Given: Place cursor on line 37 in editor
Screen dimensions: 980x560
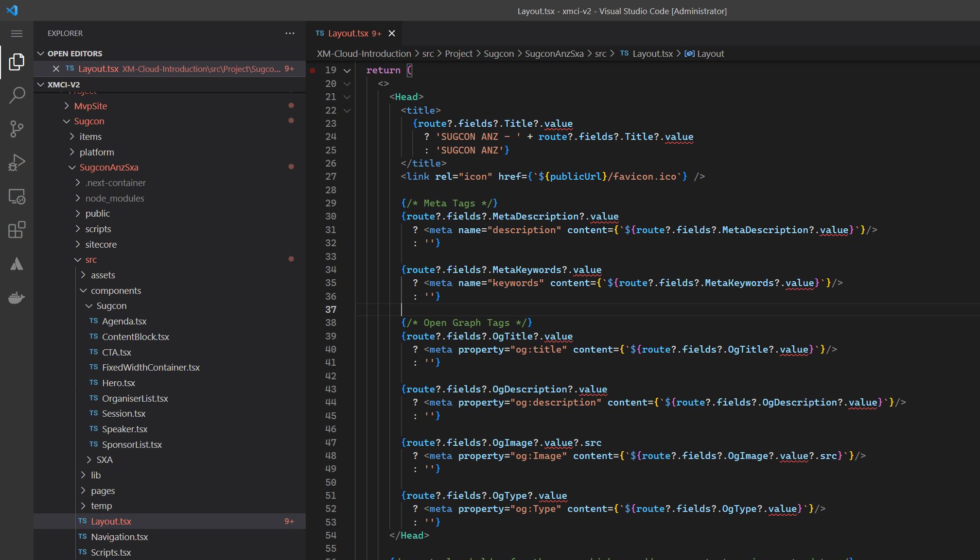Looking at the screenshot, I should (667, 309).
